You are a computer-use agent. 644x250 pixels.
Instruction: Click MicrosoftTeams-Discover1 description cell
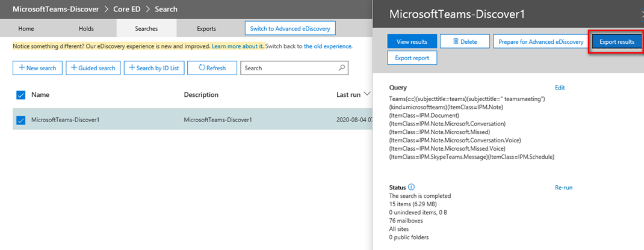(x=218, y=120)
